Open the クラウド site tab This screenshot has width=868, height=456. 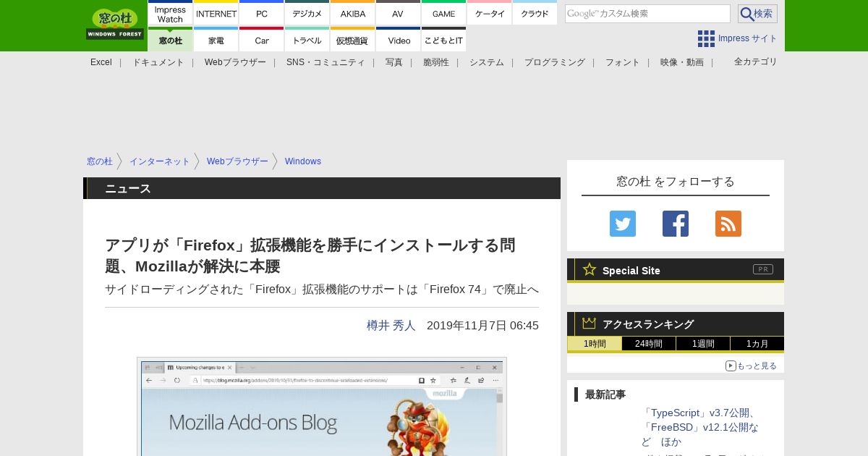[x=535, y=13]
